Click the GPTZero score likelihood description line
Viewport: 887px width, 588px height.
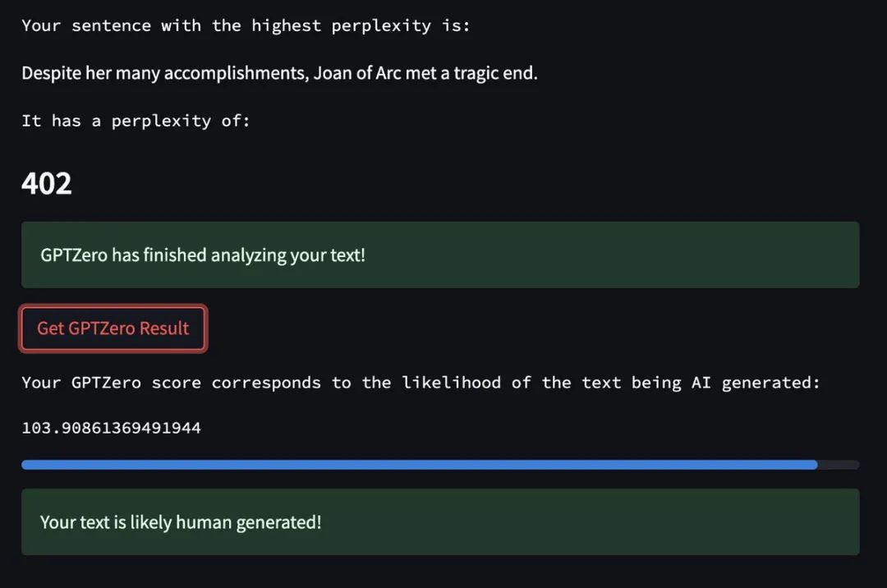click(x=421, y=384)
